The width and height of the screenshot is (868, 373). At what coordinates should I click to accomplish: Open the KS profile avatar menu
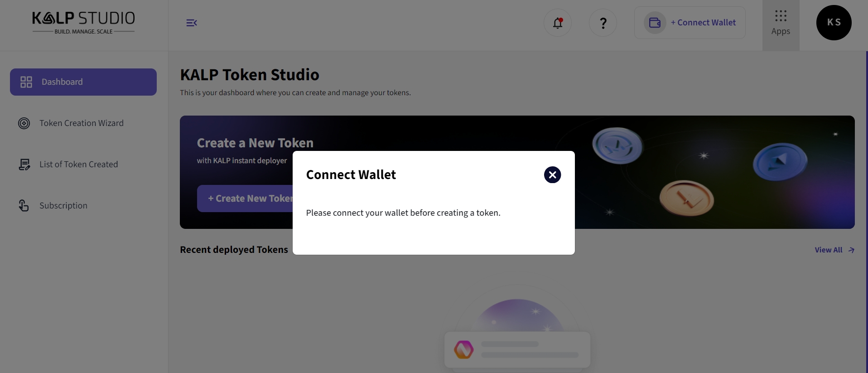(834, 23)
